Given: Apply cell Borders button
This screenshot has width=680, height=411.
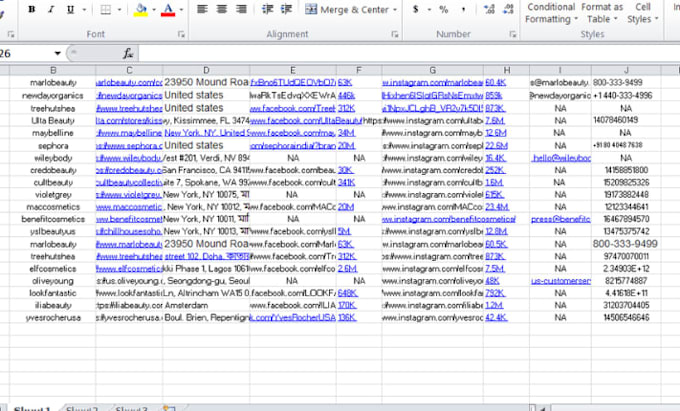Looking at the screenshot, I should [105, 9].
